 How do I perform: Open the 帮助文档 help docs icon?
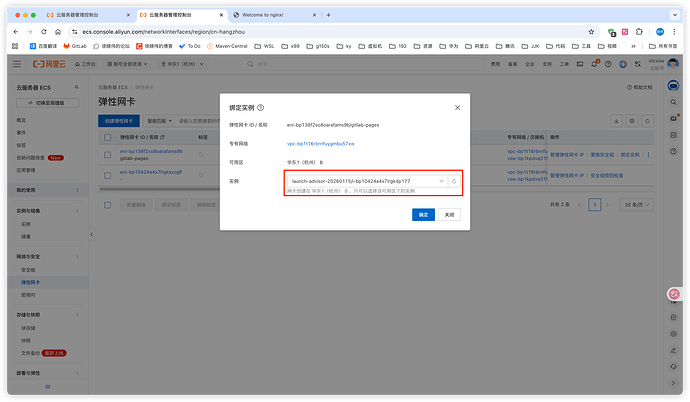coord(635,88)
